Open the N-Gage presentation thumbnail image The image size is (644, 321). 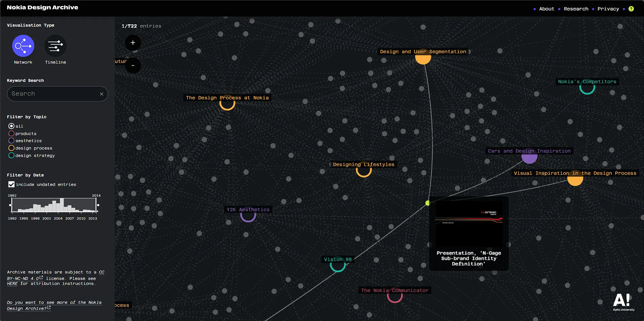point(469,224)
